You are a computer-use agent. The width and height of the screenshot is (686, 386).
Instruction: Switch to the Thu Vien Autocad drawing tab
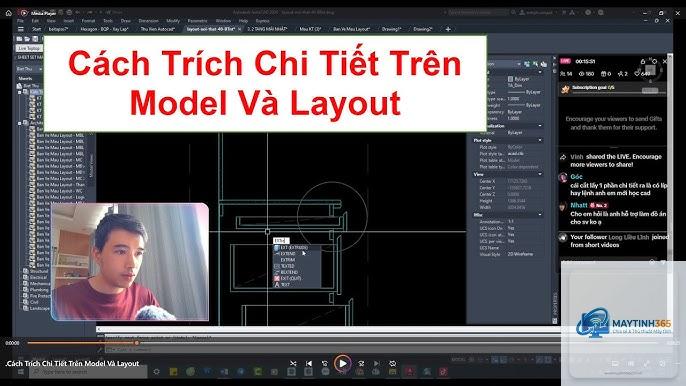tap(158, 29)
